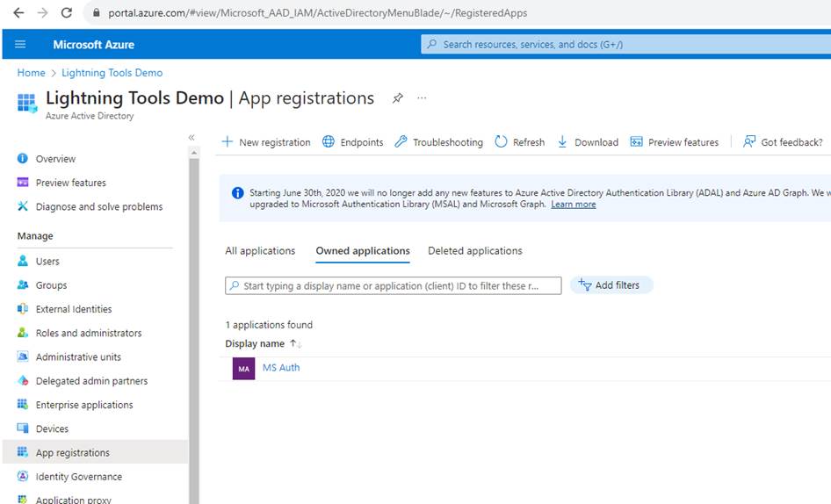Click the Devices monitor icon
The height and width of the screenshot is (504, 831).
tap(22, 428)
